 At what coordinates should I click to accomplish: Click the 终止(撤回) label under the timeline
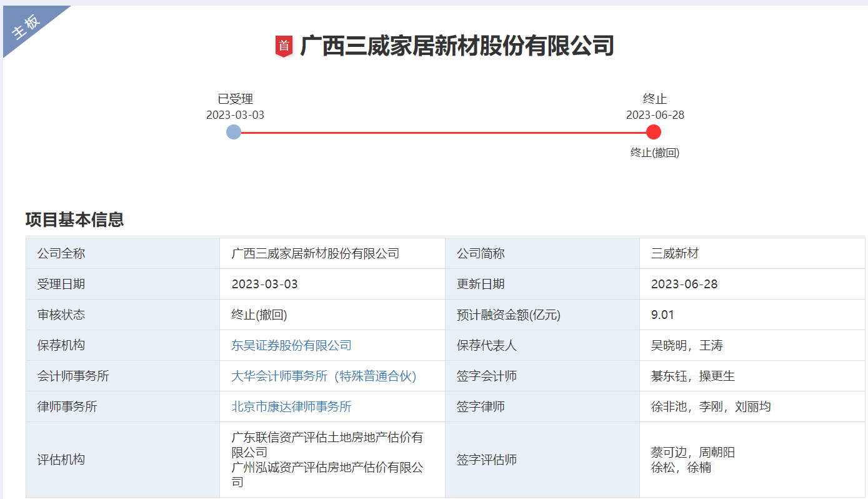tap(654, 153)
